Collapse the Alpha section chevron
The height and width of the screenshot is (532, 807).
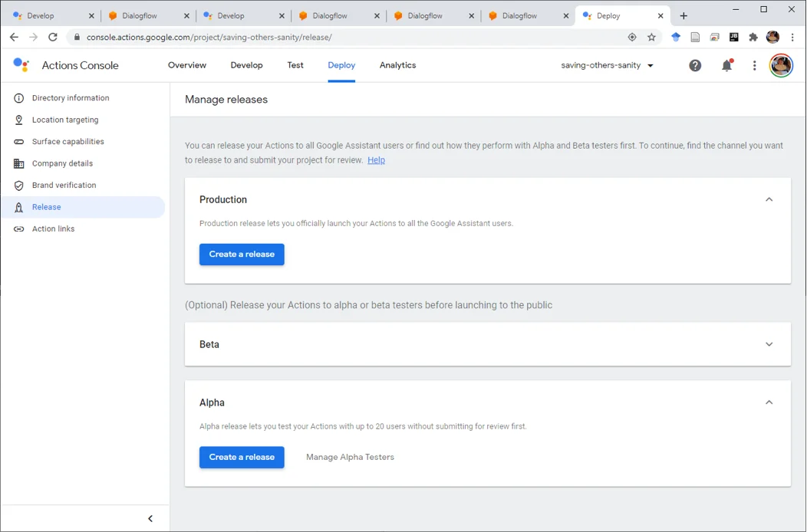pyautogui.click(x=769, y=402)
